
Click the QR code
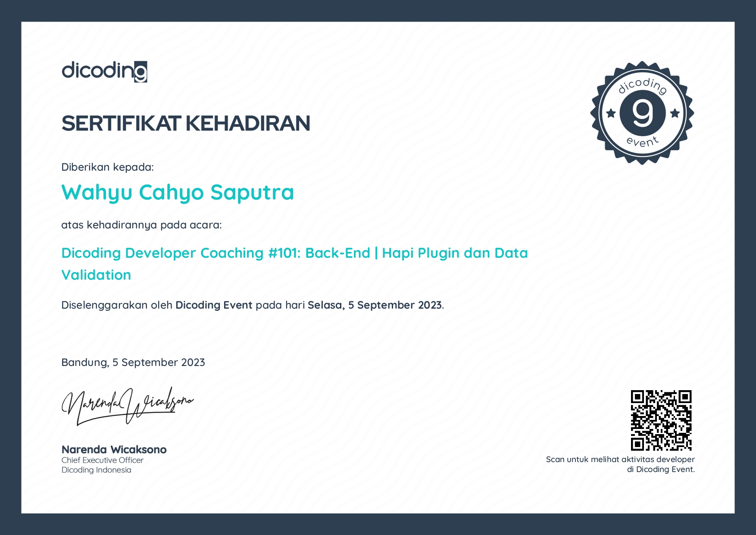661,420
